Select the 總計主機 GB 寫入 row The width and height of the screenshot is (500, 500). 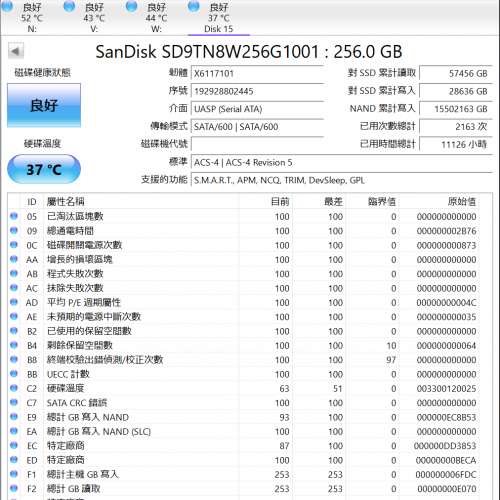pos(244,474)
